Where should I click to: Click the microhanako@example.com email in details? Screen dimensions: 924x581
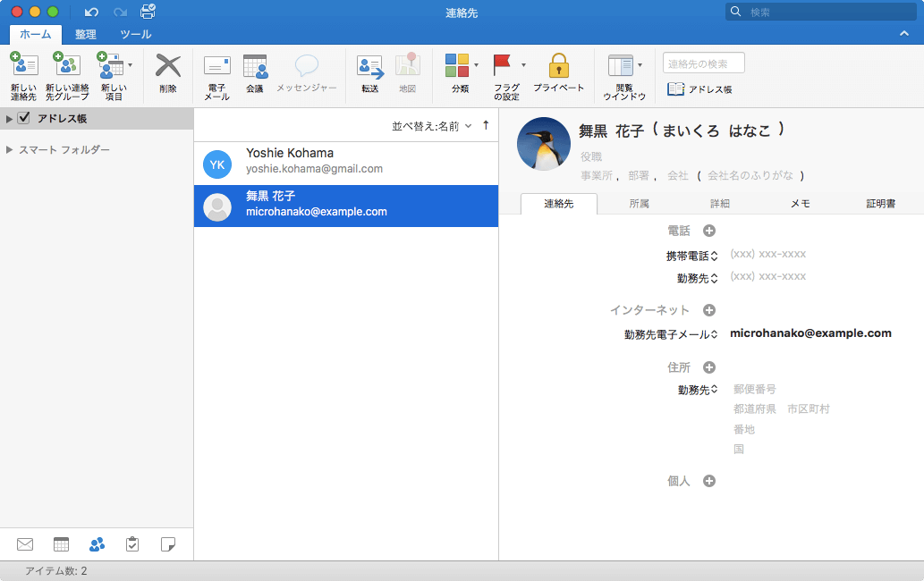[810, 333]
